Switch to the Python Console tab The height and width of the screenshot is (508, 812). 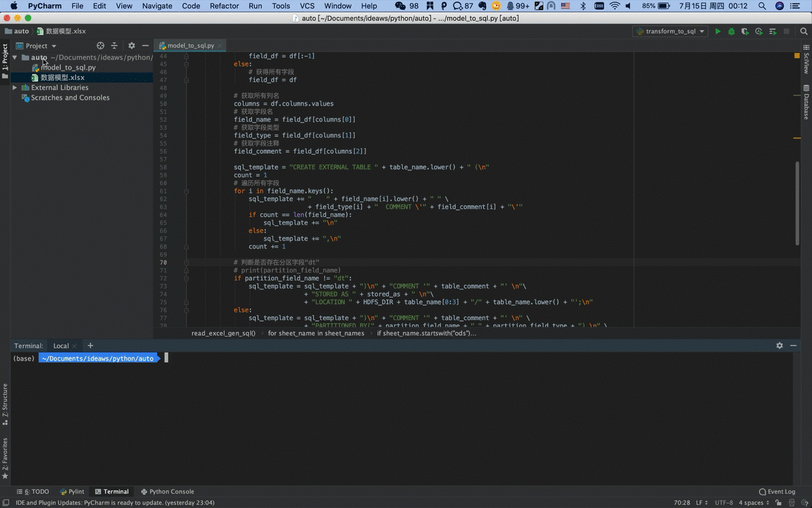point(167,492)
